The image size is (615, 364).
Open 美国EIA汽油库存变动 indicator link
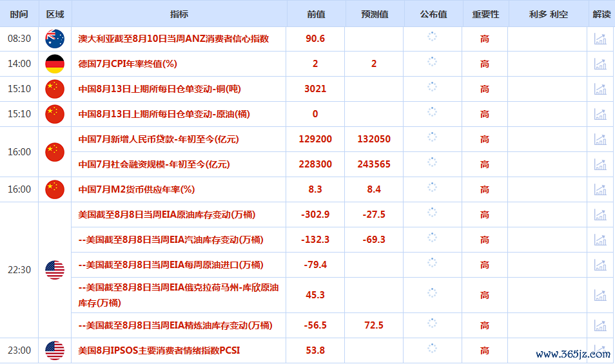click(170, 240)
